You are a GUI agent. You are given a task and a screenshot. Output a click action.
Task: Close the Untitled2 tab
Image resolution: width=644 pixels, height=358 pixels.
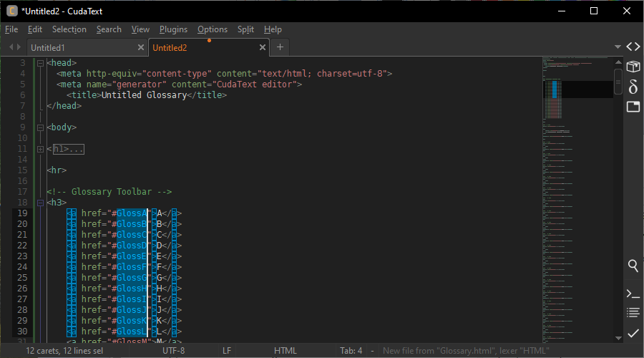(263, 47)
